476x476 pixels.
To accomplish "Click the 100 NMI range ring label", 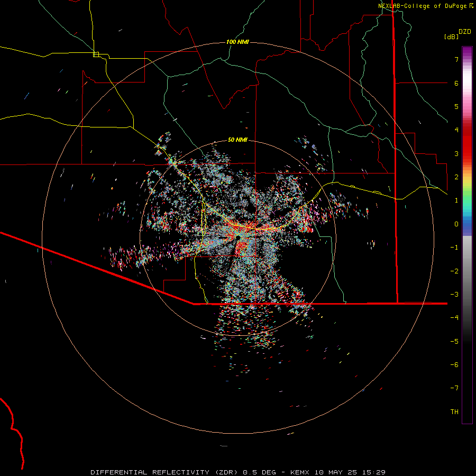I will [237, 42].
